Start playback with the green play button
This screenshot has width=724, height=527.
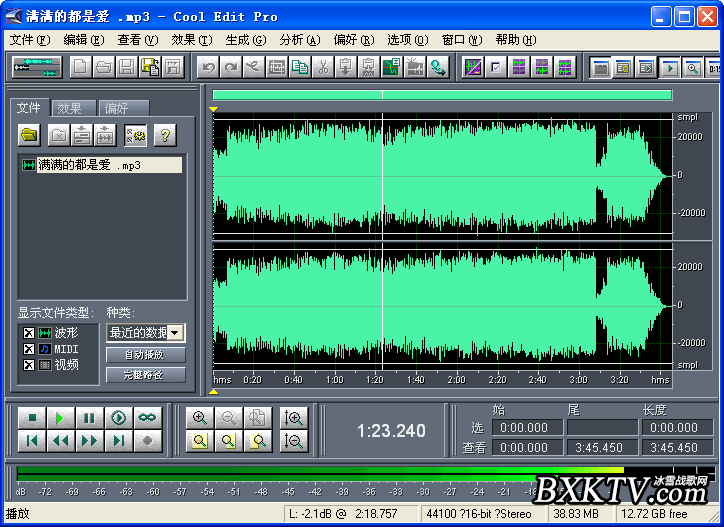point(60,418)
